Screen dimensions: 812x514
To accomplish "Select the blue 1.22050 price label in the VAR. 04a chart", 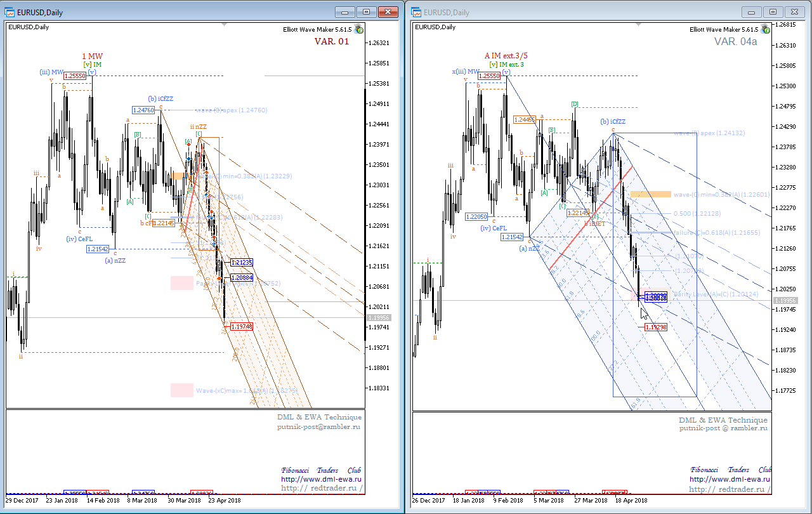I will click(476, 216).
